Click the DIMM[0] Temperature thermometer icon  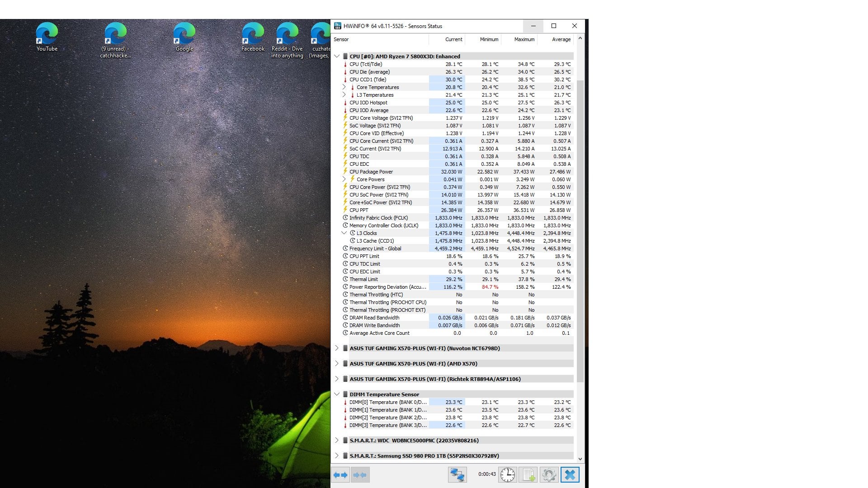click(x=345, y=402)
